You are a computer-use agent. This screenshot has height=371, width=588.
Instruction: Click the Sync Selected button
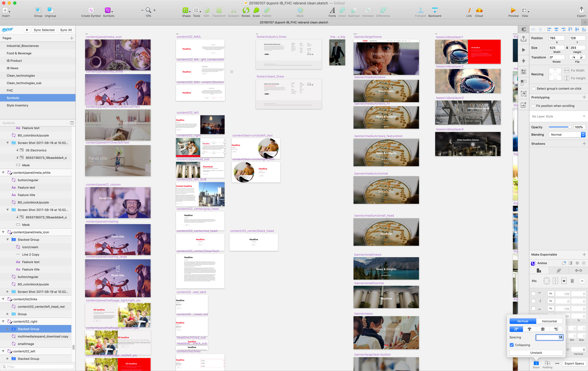pos(44,30)
